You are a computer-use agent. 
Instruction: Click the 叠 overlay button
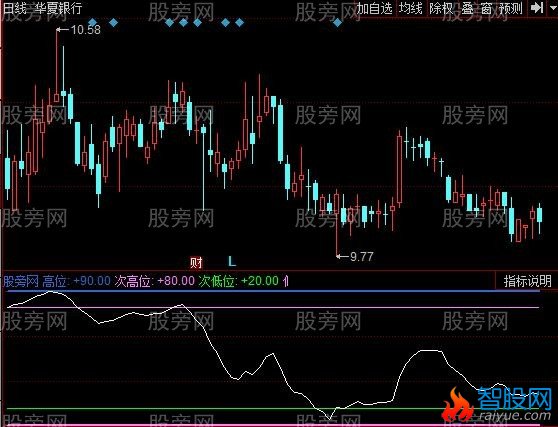(x=467, y=8)
